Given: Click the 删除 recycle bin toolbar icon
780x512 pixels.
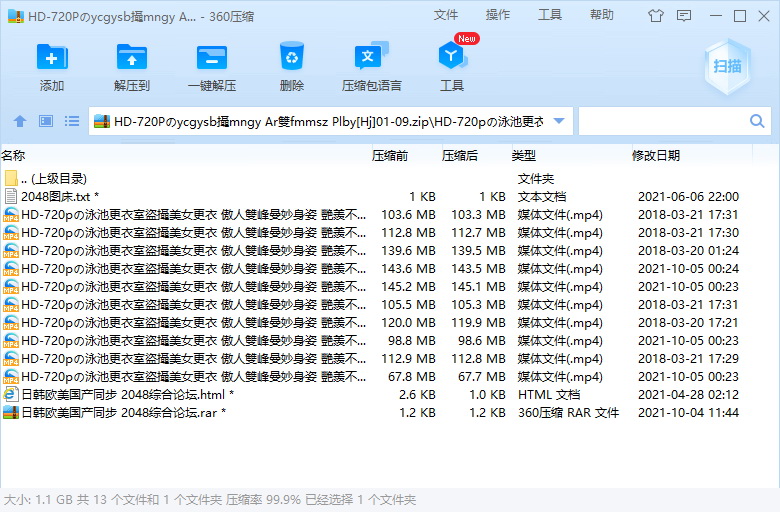Looking at the screenshot, I should pyautogui.click(x=292, y=57).
